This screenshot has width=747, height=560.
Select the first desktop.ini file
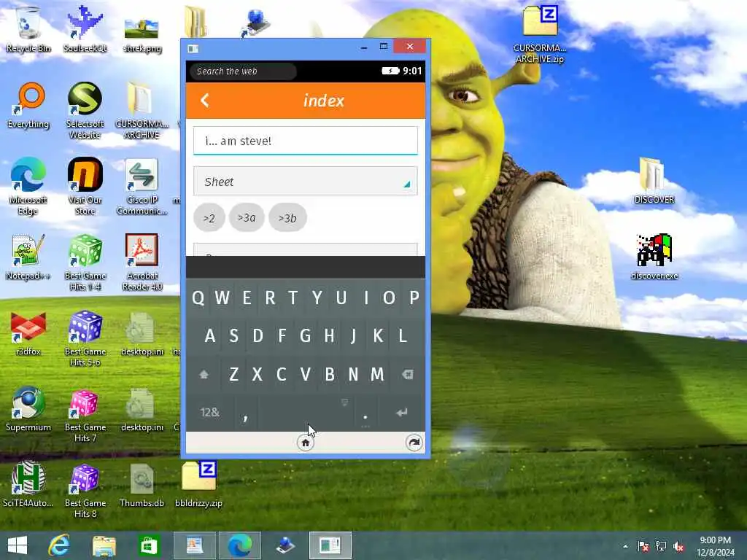pos(142,333)
